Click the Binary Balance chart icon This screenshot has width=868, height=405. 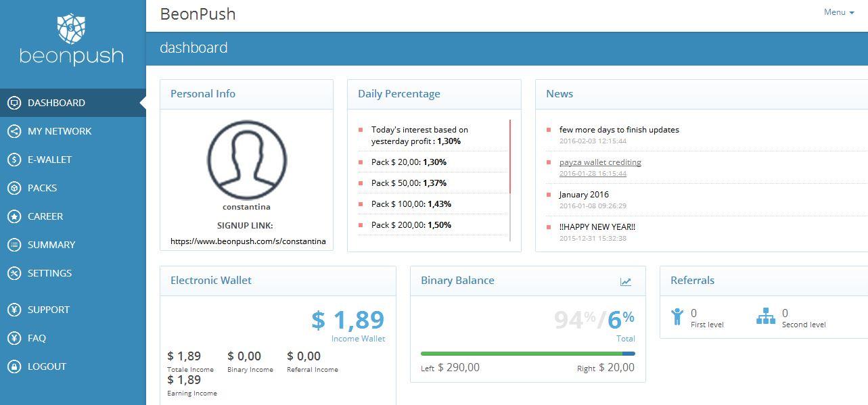pyautogui.click(x=626, y=281)
